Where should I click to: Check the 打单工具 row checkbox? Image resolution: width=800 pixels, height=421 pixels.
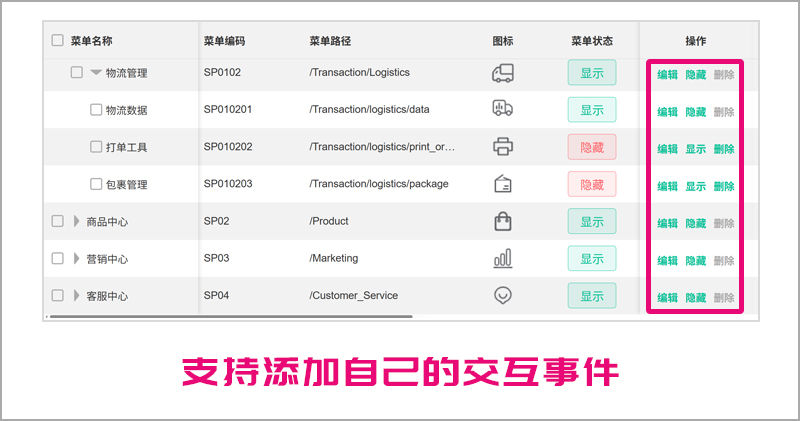[x=96, y=146]
